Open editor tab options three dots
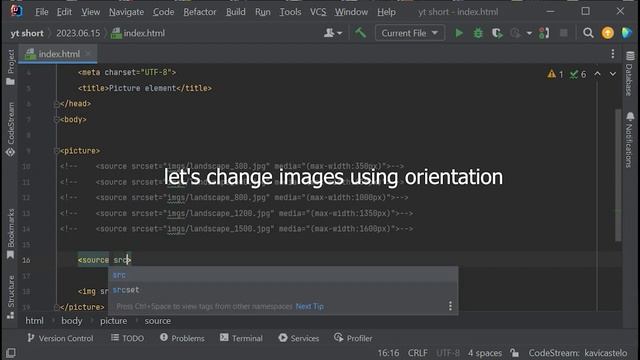 pos(613,54)
